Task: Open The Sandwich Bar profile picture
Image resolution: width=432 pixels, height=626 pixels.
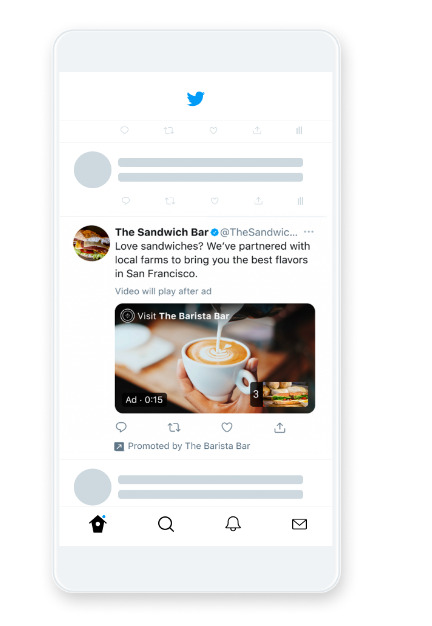Action: pyautogui.click(x=91, y=243)
